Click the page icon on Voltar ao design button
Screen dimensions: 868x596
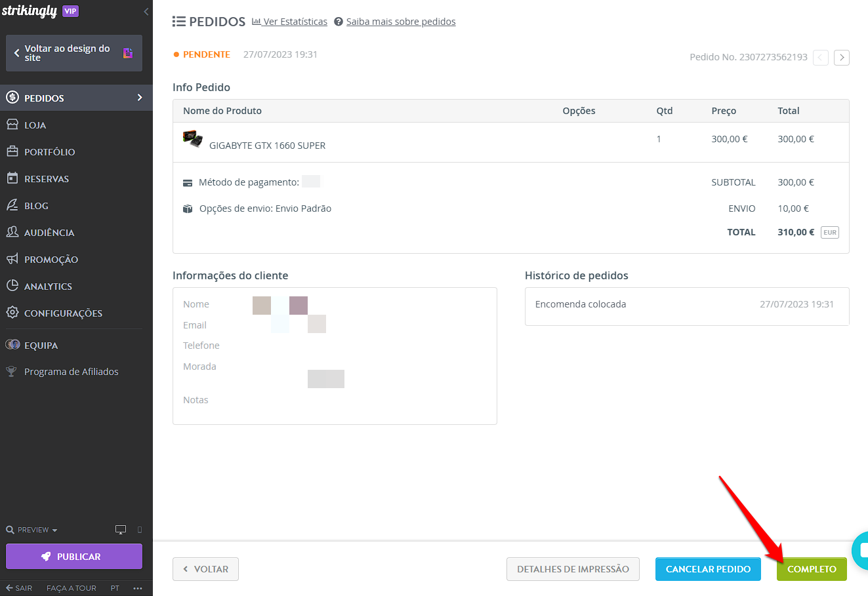point(128,53)
